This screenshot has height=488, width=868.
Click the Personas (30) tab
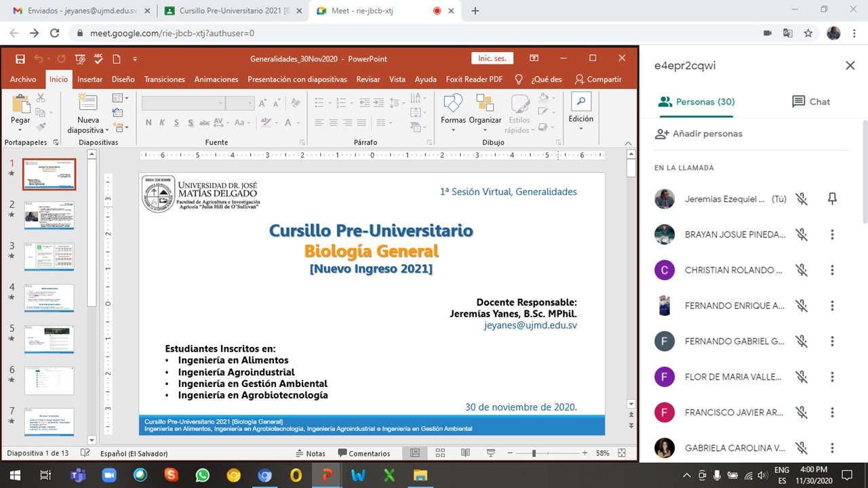pos(696,102)
